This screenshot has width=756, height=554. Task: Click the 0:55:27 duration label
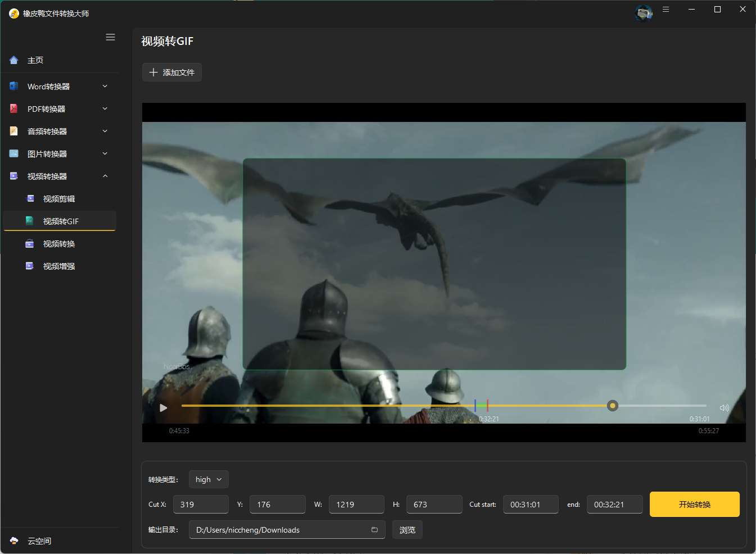[x=708, y=431]
